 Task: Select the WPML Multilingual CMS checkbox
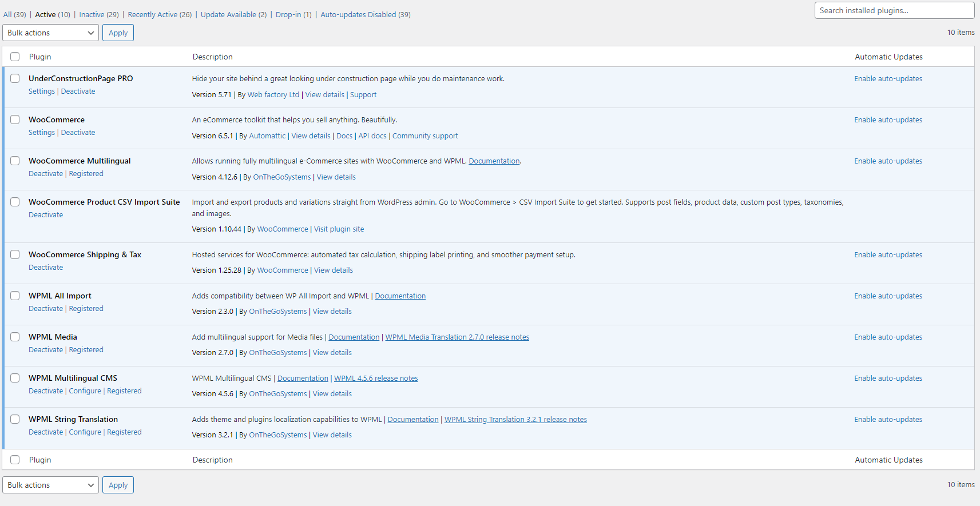(x=15, y=378)
